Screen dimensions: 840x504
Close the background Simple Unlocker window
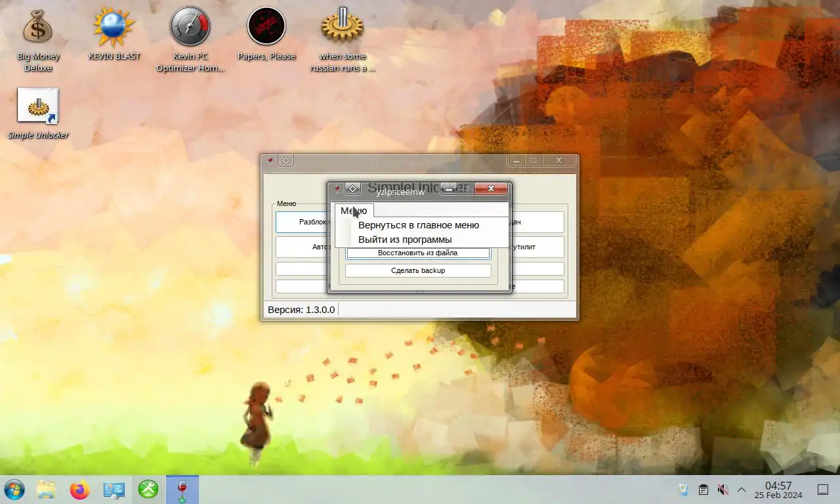559,161
